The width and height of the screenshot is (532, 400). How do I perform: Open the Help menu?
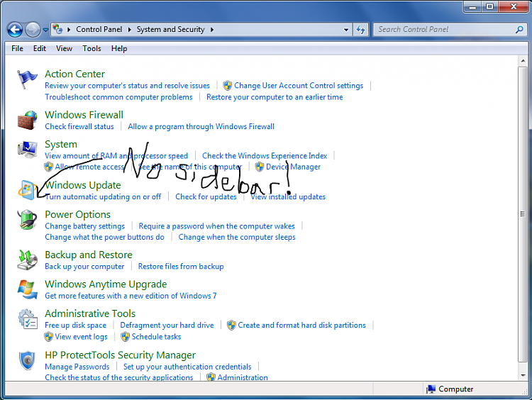point(119,48)
